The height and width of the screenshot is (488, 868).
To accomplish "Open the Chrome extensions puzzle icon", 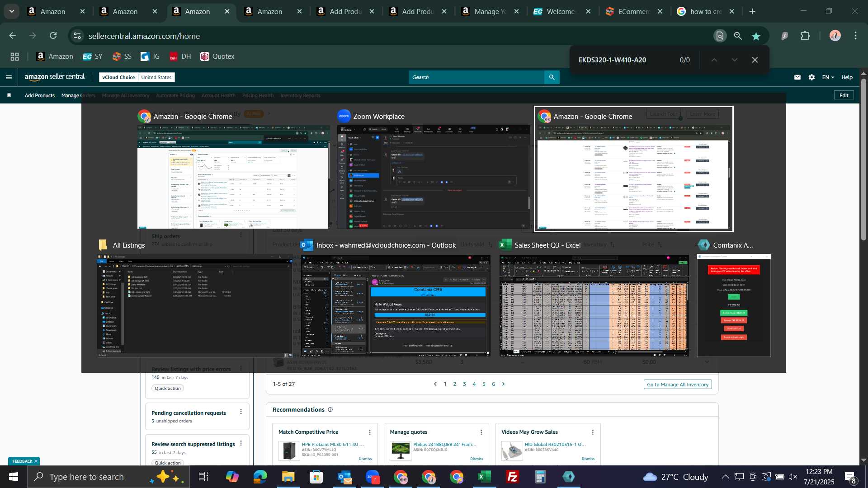I will 806,36.
